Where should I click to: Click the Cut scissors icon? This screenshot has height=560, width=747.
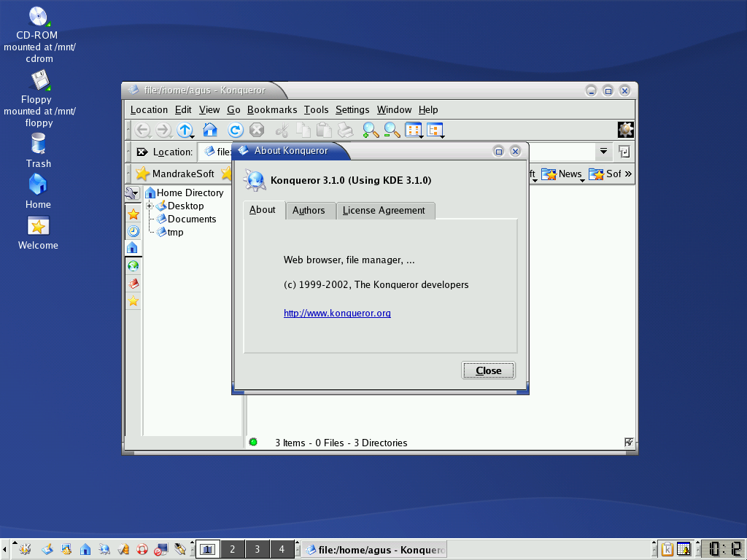point(282,130)
